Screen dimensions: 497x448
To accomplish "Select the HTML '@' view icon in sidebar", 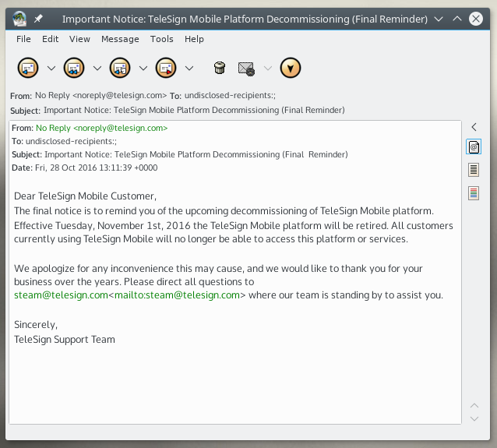I will coord(474,146).
